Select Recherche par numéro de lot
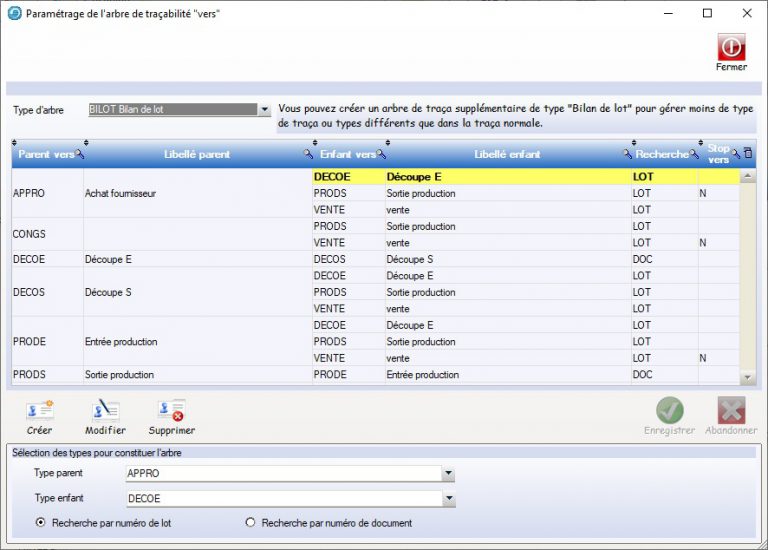The height and width of the screenshot is (550, 768). [x=40, y=523]
